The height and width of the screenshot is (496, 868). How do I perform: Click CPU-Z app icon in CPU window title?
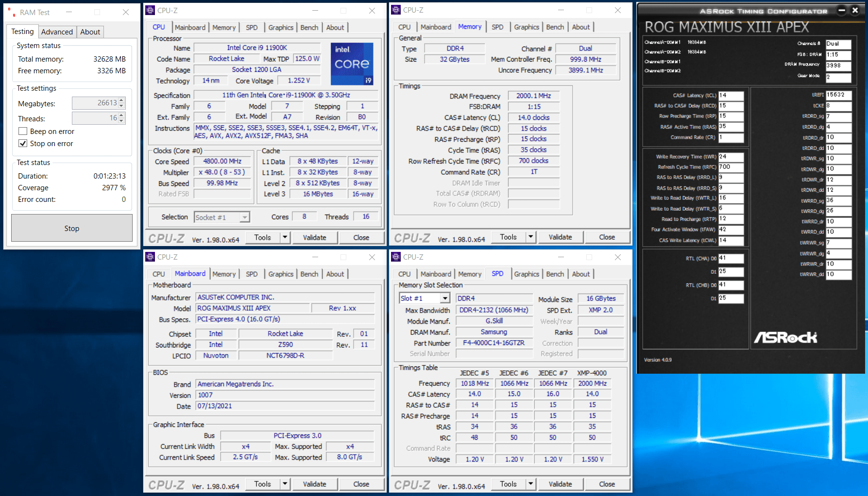point(151,10)
